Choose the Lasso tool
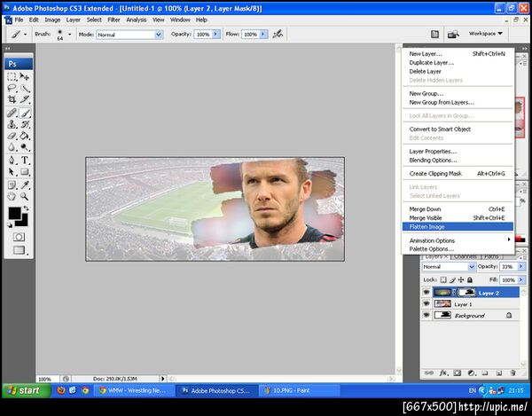The height and width of the screenshot is (416, 532). point(12,89)
